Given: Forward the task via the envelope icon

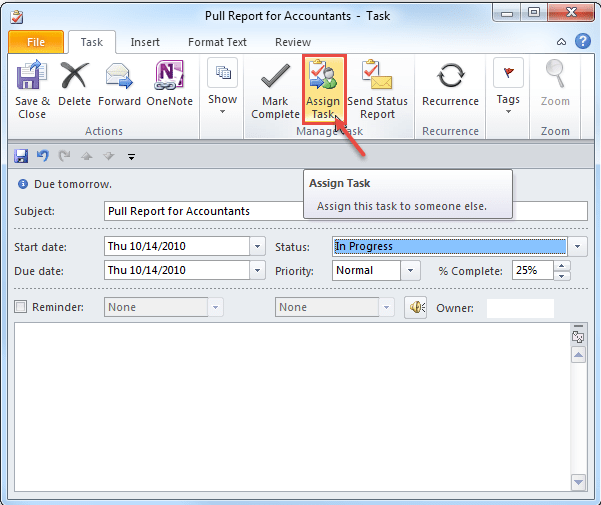Looking at the screenshot, I should [119, 83].
